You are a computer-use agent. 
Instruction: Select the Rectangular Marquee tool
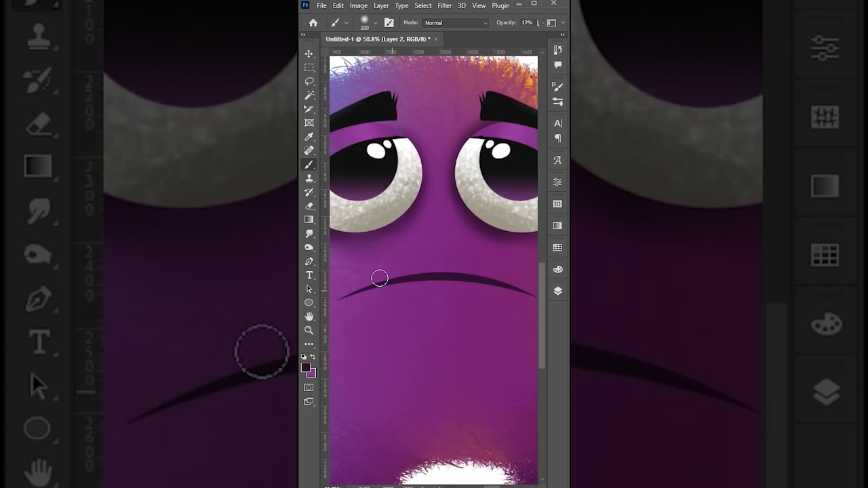click(x=309, y=67)
